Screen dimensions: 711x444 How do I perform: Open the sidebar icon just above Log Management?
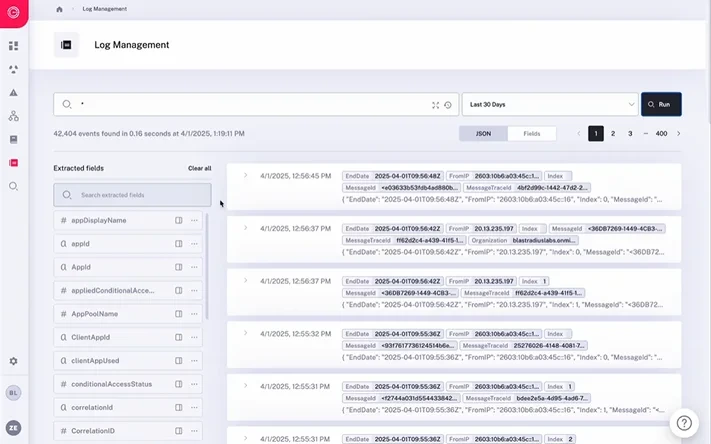point(14,139)
